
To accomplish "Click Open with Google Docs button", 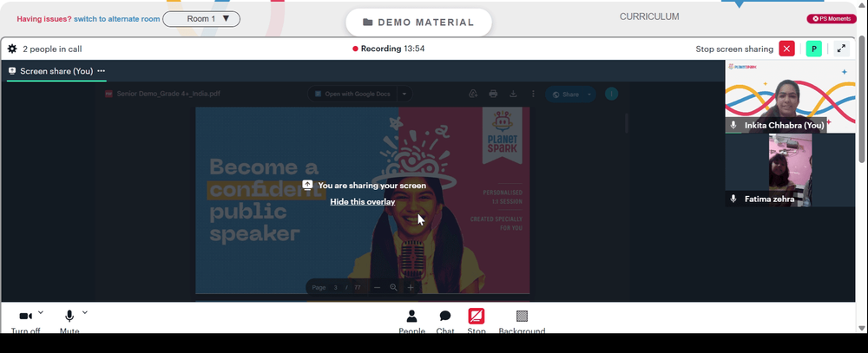I will tap(352, 94).
